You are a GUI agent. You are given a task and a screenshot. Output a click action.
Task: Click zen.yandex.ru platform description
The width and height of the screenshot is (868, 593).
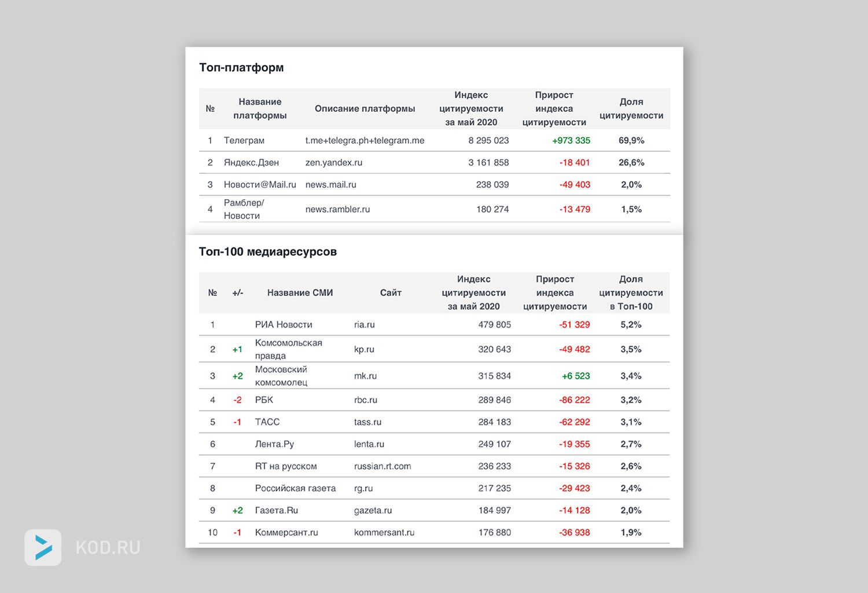(333, 163)
